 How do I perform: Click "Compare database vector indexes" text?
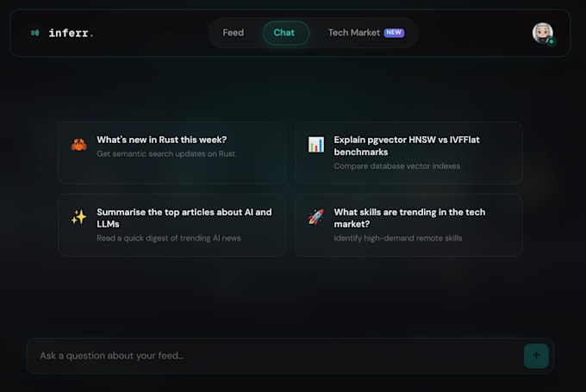click(397, 166)
